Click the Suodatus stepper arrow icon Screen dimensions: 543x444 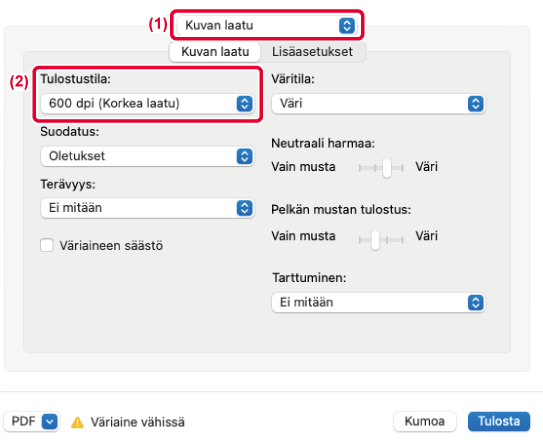click(244, 156)
